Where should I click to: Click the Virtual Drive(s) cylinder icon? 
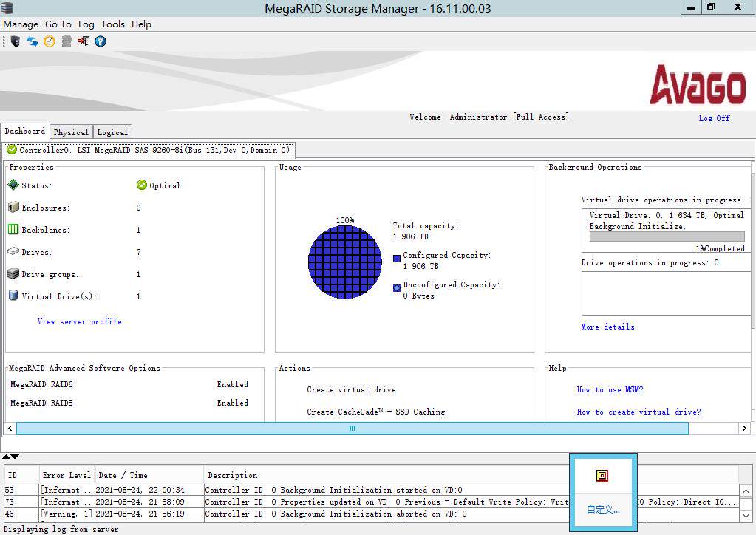13,295
